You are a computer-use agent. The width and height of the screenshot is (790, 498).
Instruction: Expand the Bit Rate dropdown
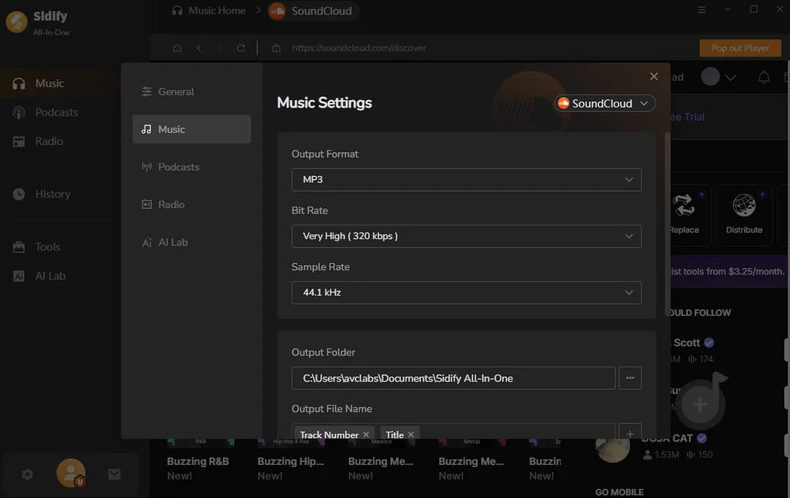(x=466, y=236)
